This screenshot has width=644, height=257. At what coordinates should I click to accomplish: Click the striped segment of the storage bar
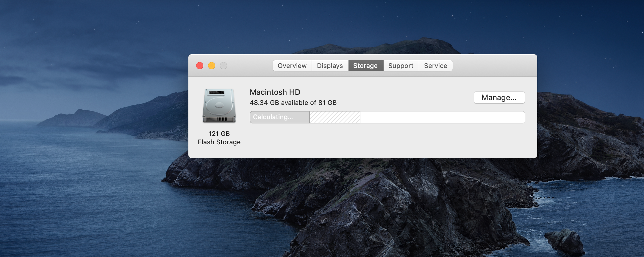(x=335, y=117)
